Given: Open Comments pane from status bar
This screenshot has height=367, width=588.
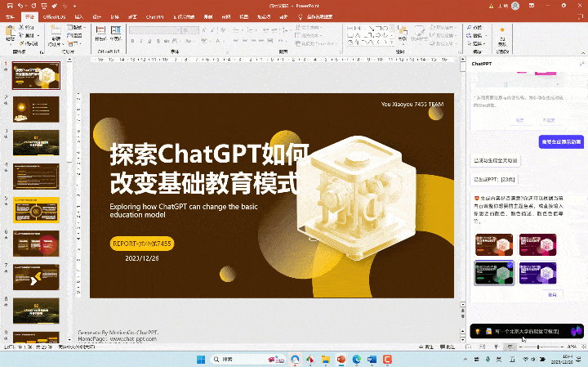Looking at the screenshot, I should pyautogui.click(x=447, y=347).
